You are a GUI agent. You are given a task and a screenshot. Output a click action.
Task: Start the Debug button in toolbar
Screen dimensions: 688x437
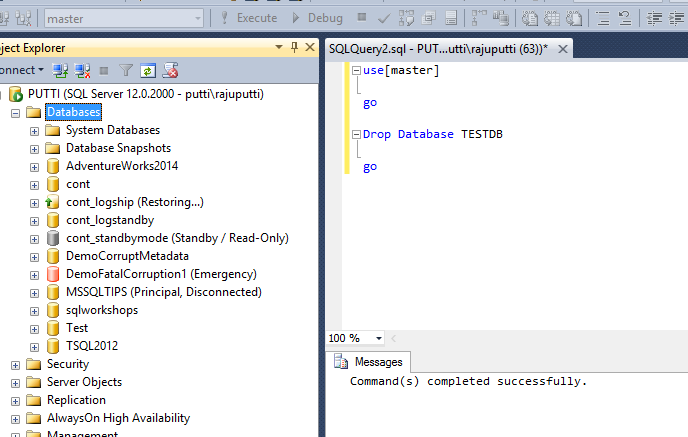[x=317, y=18]
